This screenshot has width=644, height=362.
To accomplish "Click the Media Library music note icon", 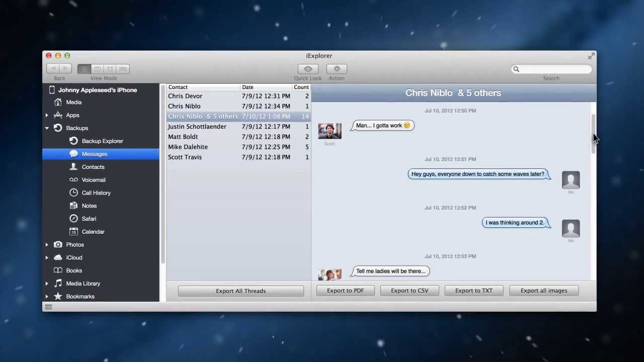I will click(58, 284).
